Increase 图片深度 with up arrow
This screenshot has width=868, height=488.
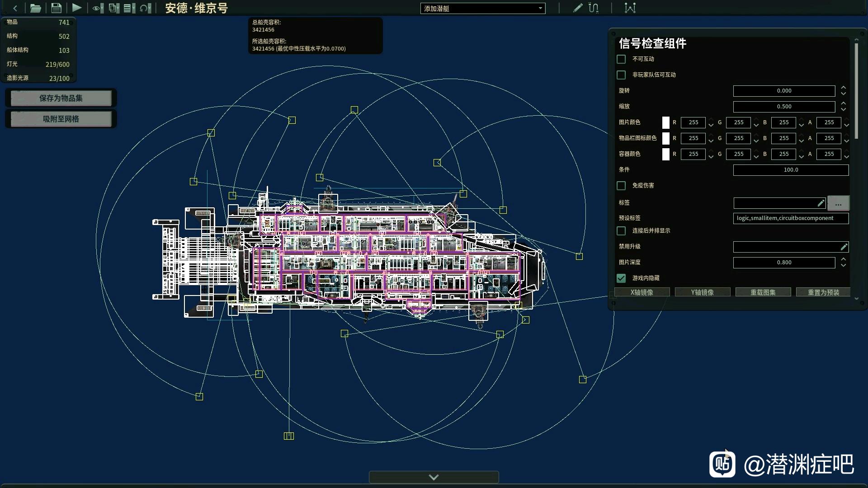(x=843, y=259)
